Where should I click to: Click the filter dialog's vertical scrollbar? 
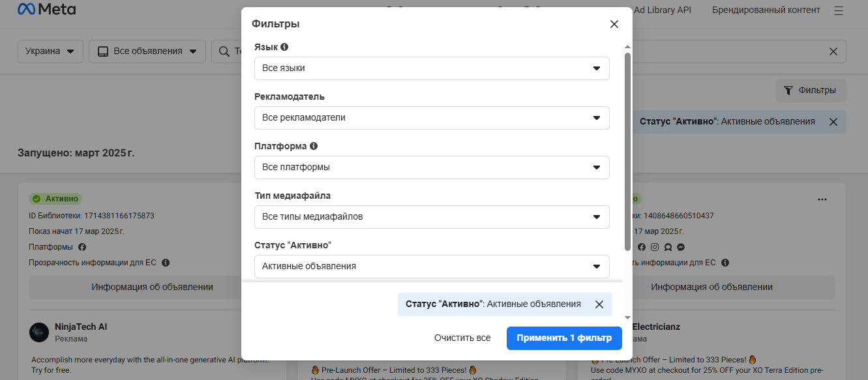point(627,151)
